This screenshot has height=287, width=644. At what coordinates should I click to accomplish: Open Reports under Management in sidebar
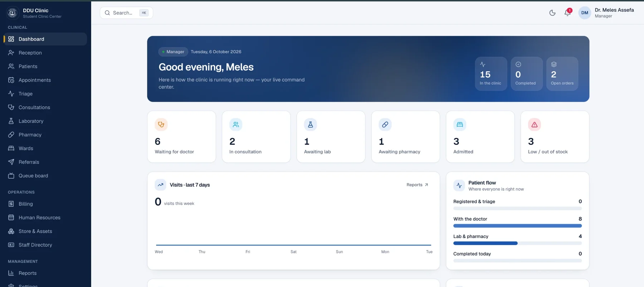45,273
